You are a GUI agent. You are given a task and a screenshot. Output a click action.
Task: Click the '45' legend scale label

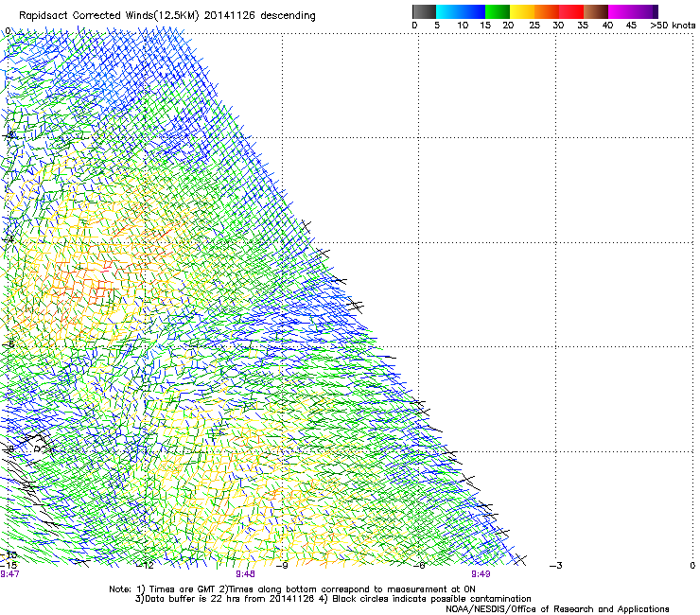(x=631, y=26)
